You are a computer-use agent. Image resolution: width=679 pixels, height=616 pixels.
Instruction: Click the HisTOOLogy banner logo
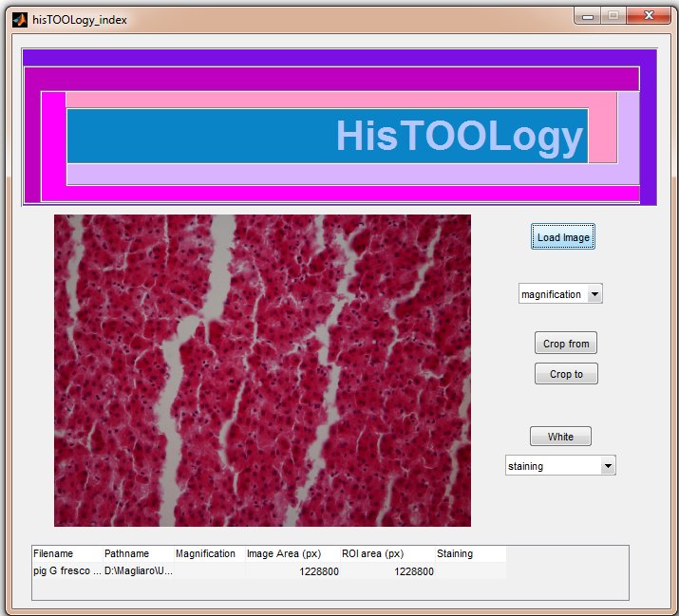click(x=340, y=126)
